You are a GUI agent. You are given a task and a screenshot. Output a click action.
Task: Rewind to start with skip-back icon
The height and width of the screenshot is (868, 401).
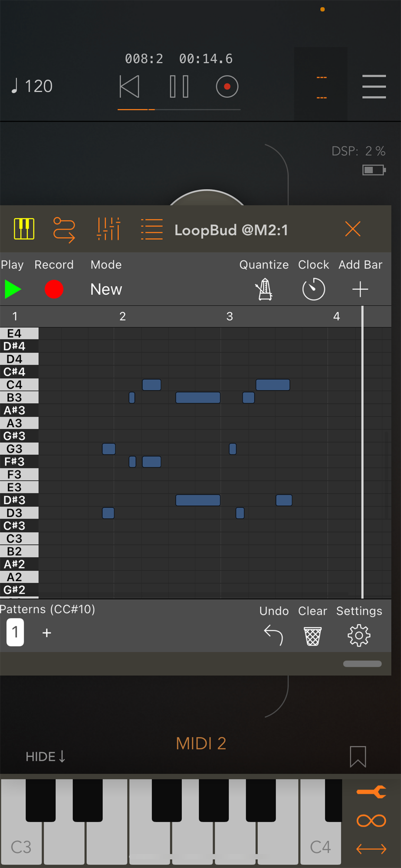(x=129, y=86)
